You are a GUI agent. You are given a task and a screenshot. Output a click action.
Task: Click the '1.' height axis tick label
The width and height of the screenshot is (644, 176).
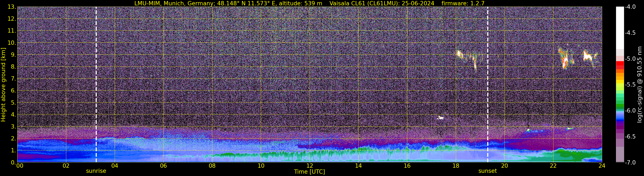[x=13, y=151]
